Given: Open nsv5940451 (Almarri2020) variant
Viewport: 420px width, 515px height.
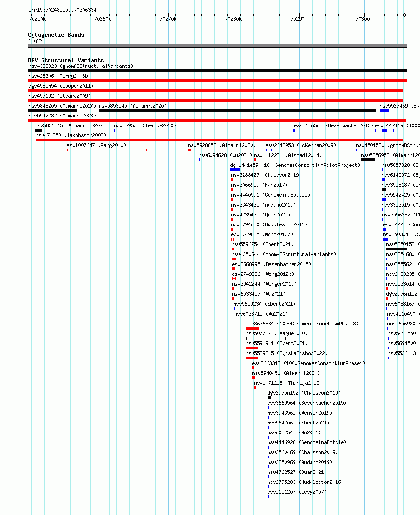Looking at the screenshot, I should pos(286,373).
